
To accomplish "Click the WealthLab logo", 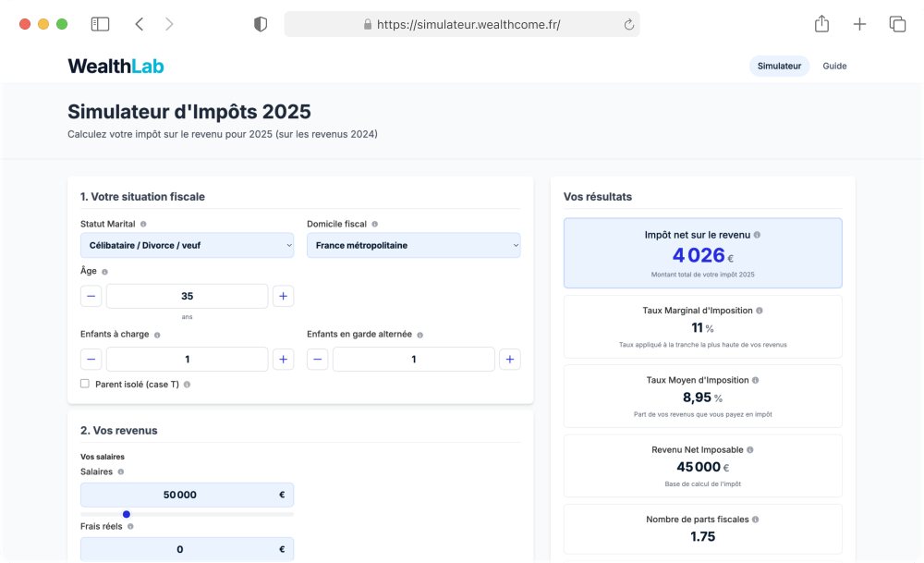I will 115,66.
